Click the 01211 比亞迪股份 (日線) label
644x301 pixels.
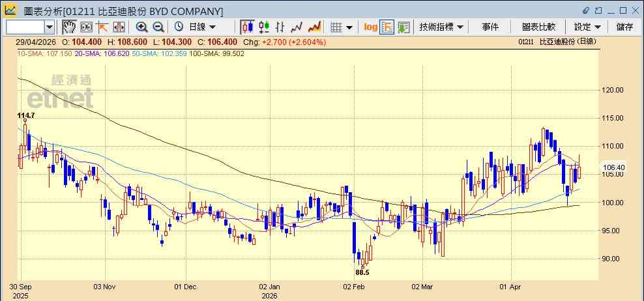click(x=557, y=42)
